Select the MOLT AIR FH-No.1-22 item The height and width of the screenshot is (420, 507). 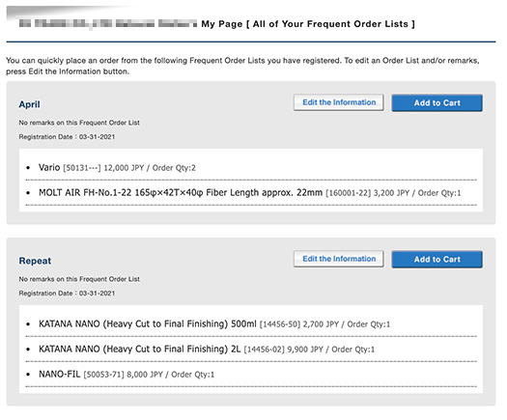181,193
